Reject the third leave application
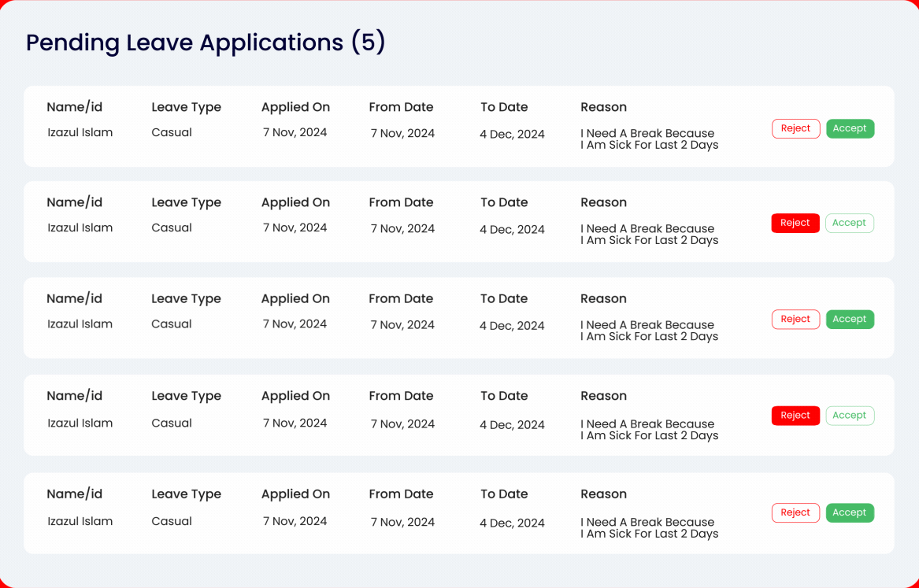919x588 pixels. click(x=795, y=319)
